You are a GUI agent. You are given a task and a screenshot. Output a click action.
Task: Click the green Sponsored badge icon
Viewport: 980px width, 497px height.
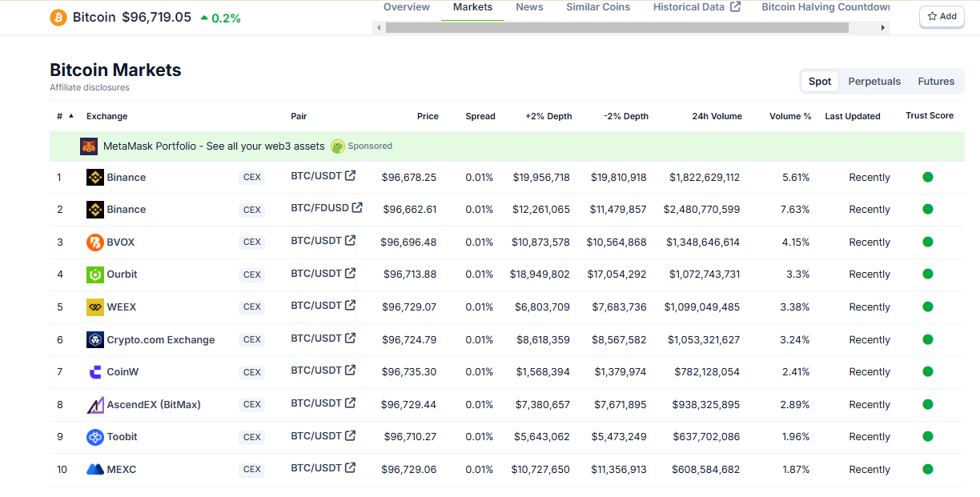coord(338,146)
